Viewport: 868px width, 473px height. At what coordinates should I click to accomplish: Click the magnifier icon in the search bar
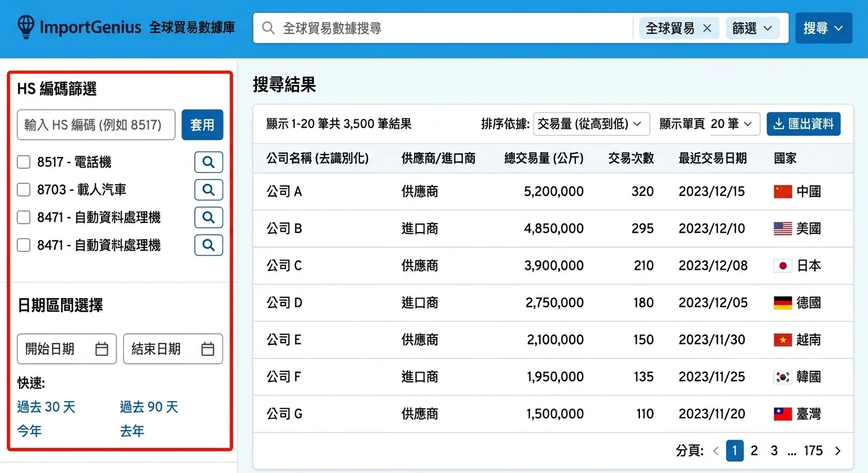[x=268, y=28]
